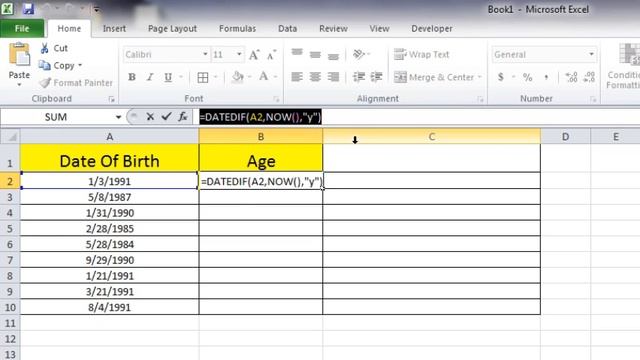Expand the Merge & Center dropdown arrow
640x360 pixels.
point(480,77)
